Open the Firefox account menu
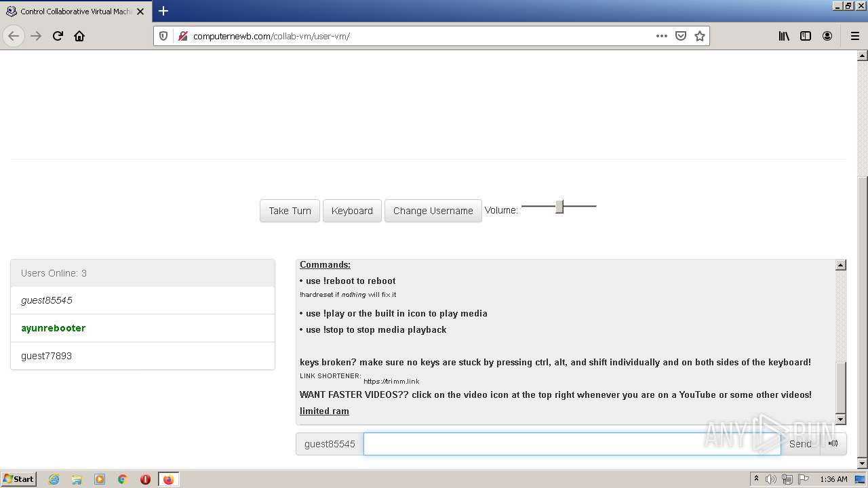This screenshot has height=488, width=868. click(x=827, y=36)
